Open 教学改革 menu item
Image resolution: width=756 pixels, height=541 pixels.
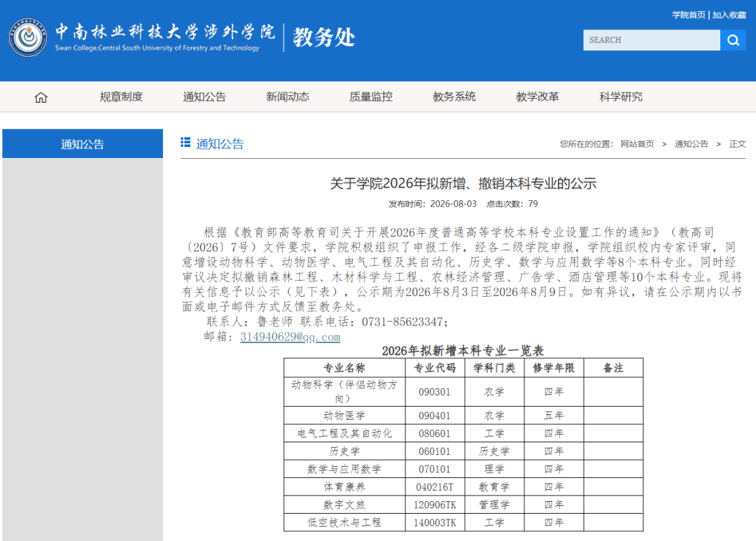point(538,97)
